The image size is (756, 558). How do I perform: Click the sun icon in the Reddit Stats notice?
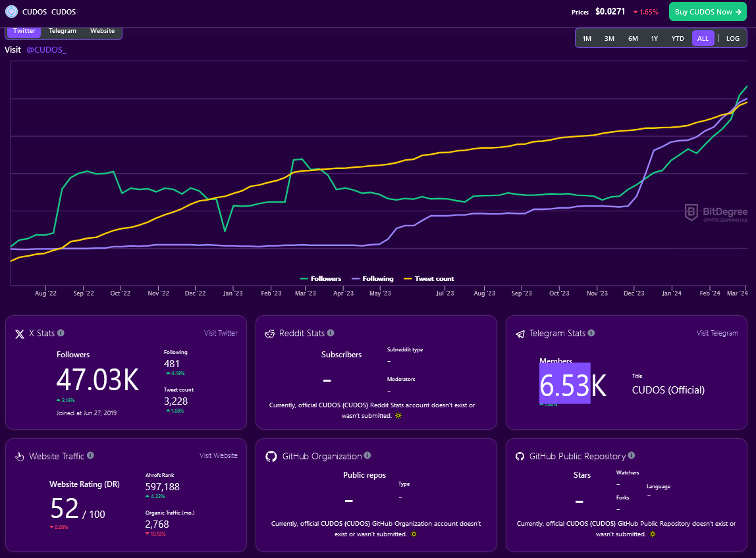click(398, 416)
